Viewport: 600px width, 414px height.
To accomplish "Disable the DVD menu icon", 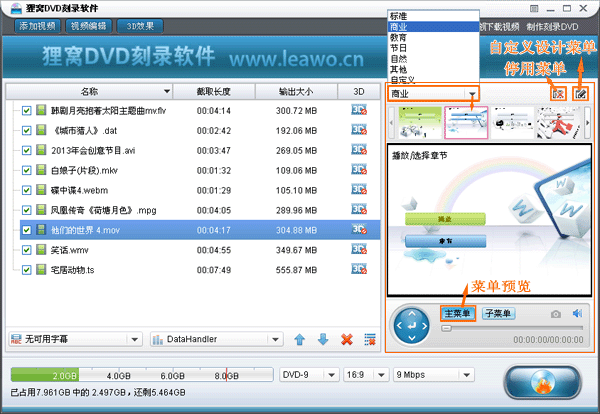I will tap(558, 94).
